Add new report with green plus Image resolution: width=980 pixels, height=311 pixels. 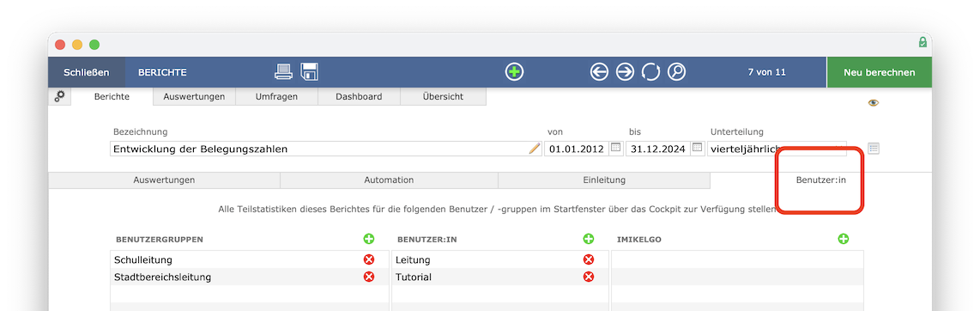coord(514,72)
